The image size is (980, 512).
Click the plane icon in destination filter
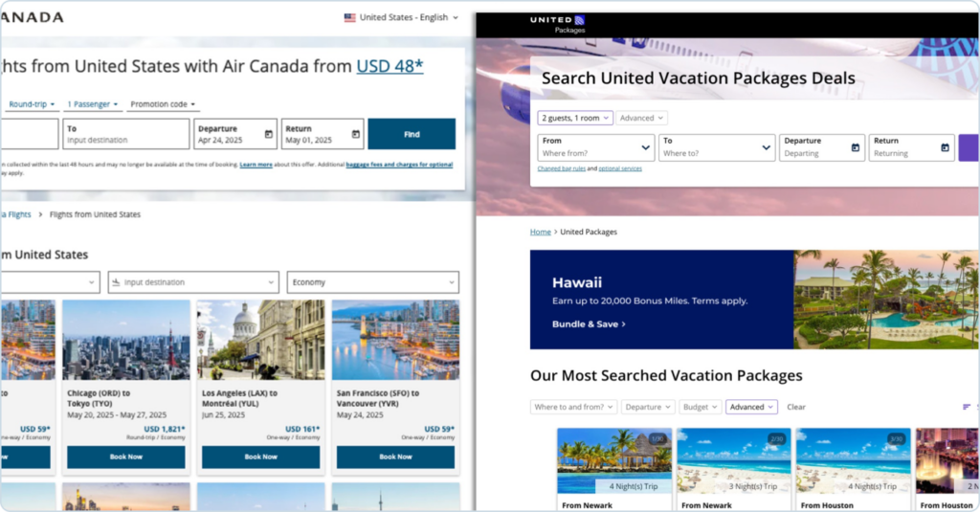116,282
